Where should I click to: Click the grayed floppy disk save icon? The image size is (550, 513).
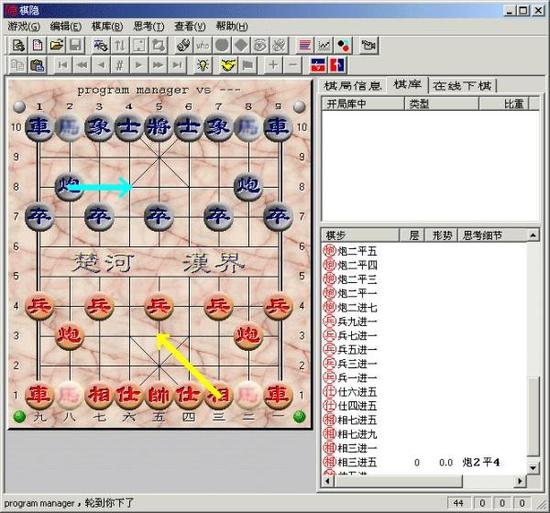[x=75, y=45]
